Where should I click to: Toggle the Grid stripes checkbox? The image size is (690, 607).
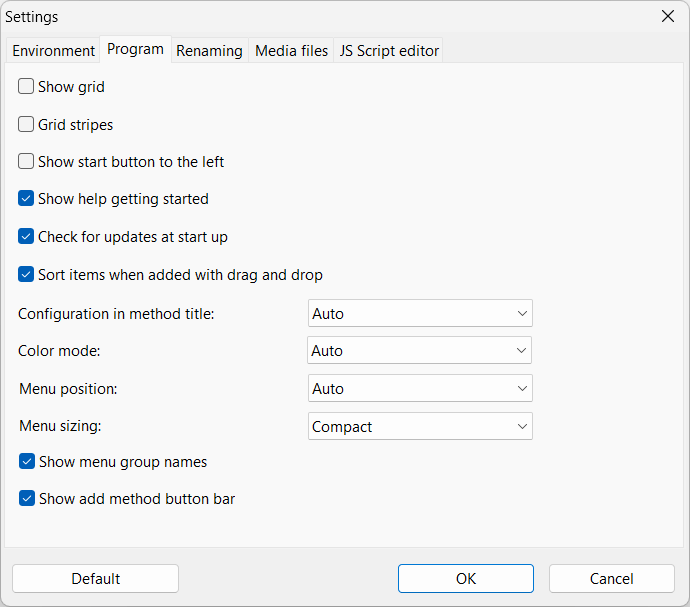(26, 125)
